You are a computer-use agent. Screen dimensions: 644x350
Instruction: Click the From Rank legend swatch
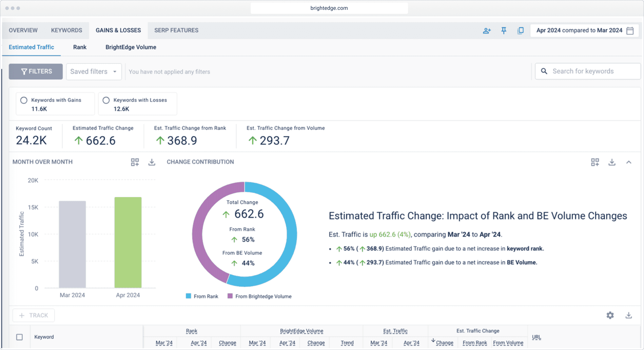coord(188,296)
